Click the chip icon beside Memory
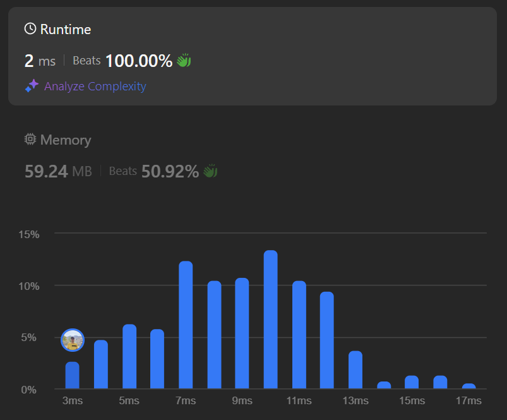507x420 pixels. click(x=30, y=140)
